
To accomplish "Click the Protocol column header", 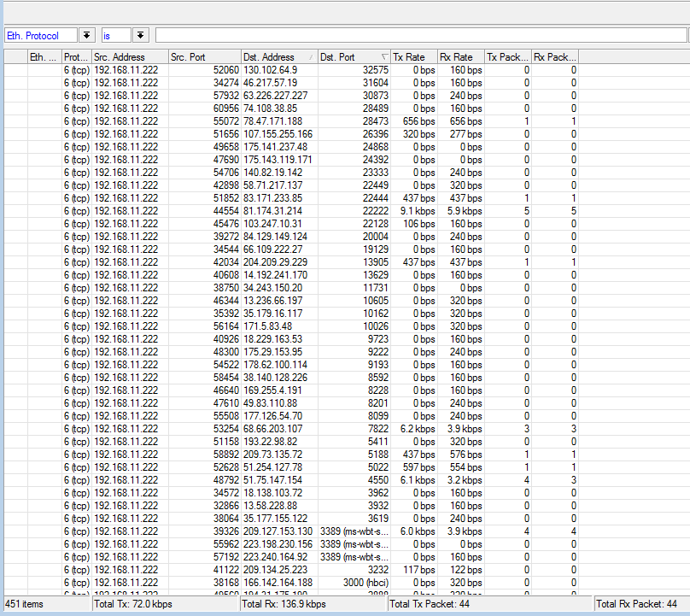I will point(76,57).
